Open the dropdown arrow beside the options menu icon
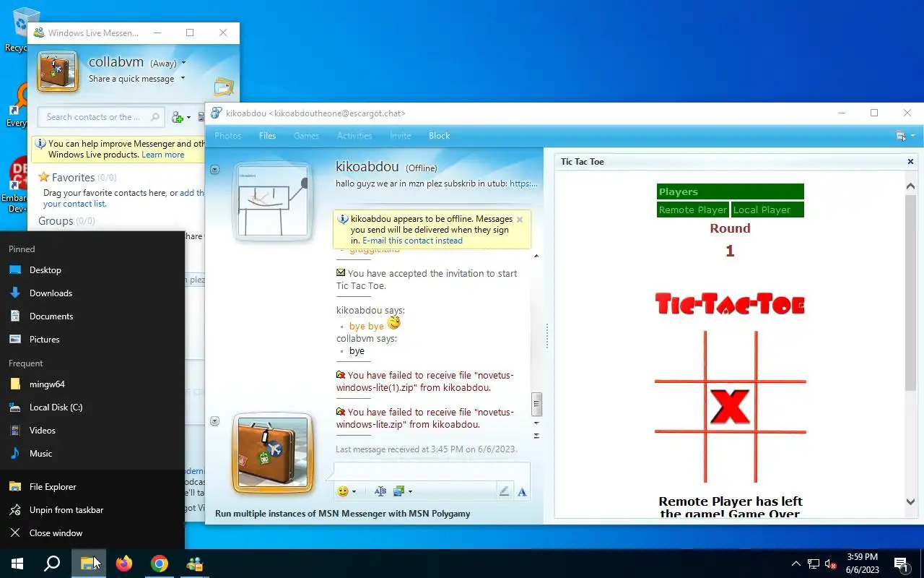924x578 pixels. click(x=912, y=136)
